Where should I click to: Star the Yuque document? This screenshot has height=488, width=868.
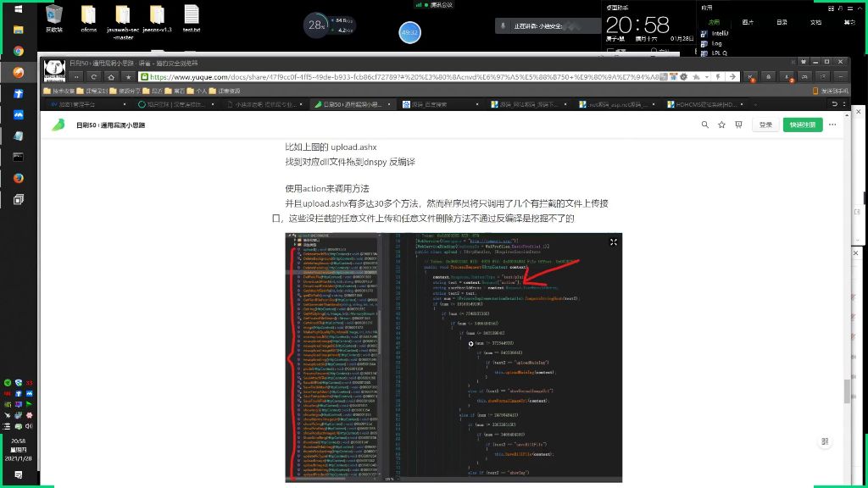[722, 125]
